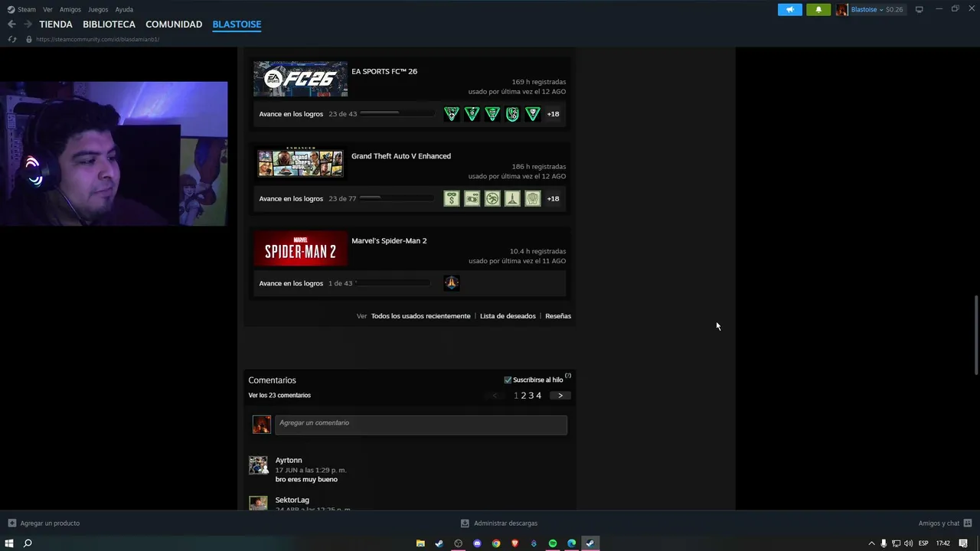Open the Grand Theft Auto V Enhanced thumbnail
Screen dimensions: 980x551
(300, 164)
